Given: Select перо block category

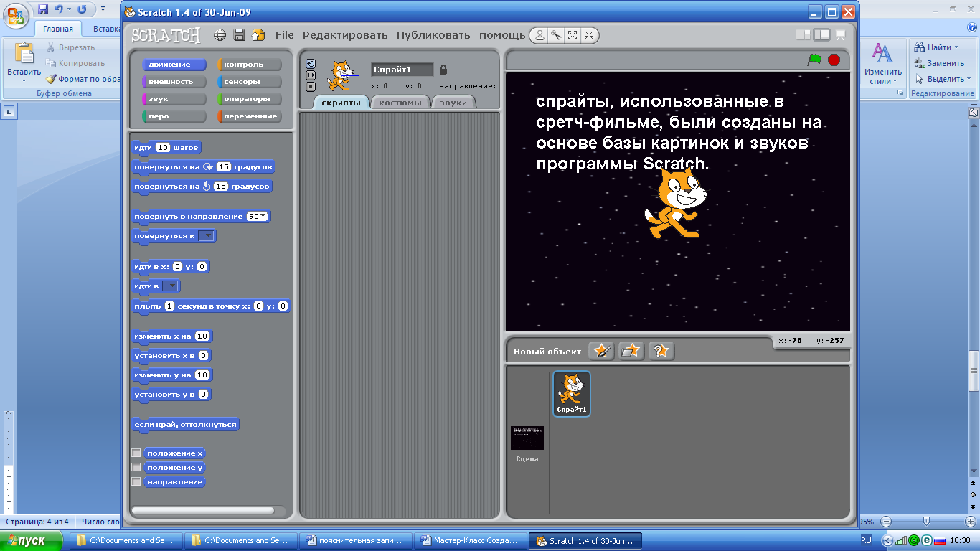Looking at the screenshot, I should pos(174,116).
